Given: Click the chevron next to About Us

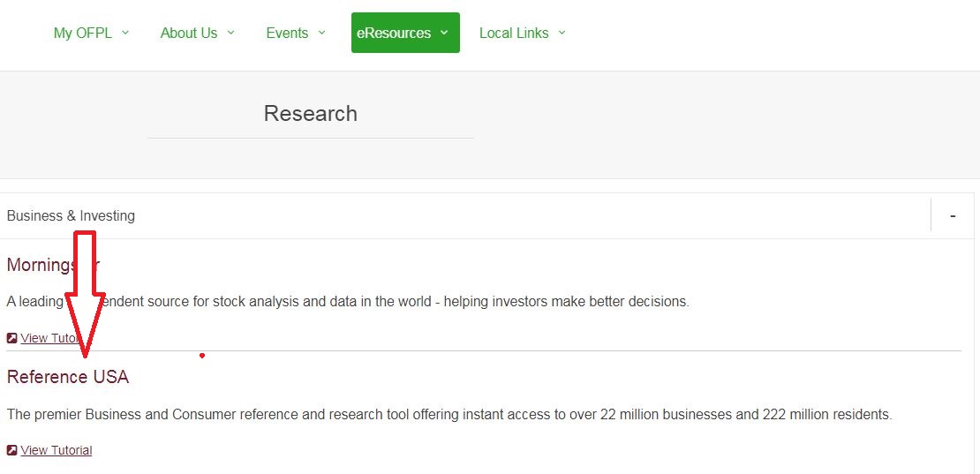Looking at the screenshot, I should click(x=230, y=33).
